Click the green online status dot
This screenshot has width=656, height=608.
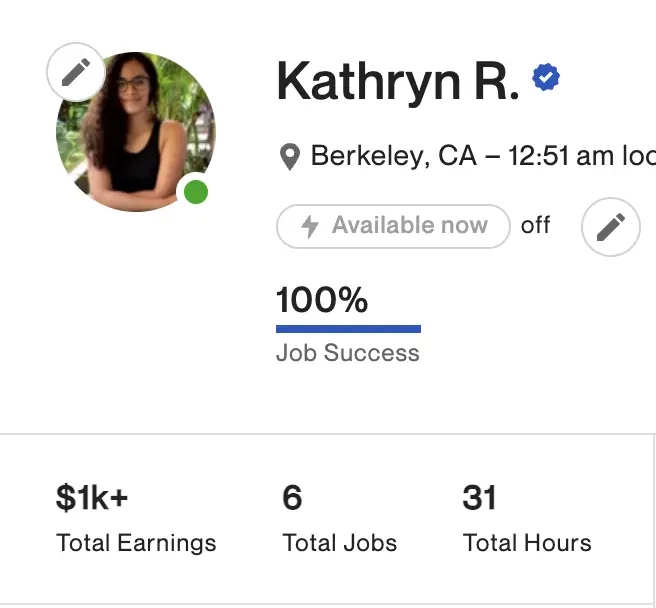pyautogui.click(x=196, y=192)
